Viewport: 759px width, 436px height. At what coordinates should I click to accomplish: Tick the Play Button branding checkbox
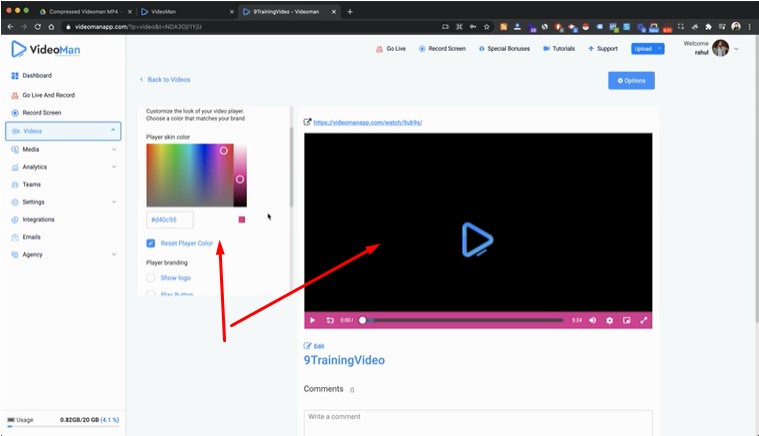tap(151, 294)
